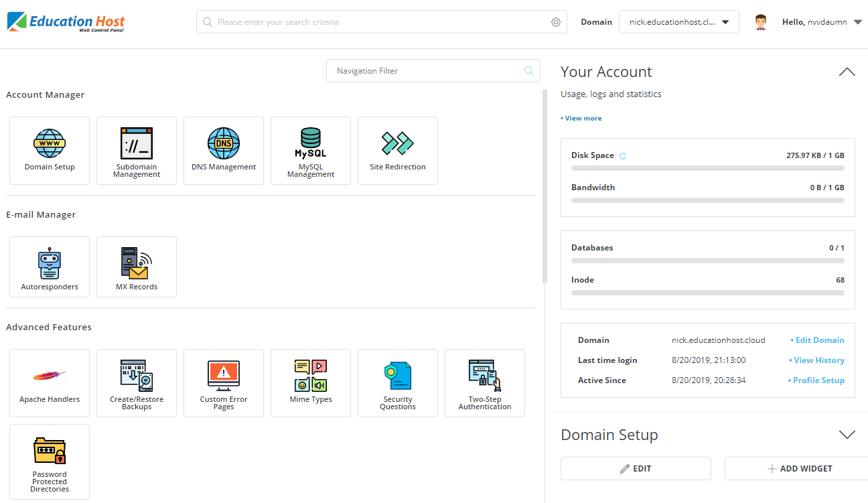
Task: Click the search settings gear icon
Action: (x=555, y=22)
